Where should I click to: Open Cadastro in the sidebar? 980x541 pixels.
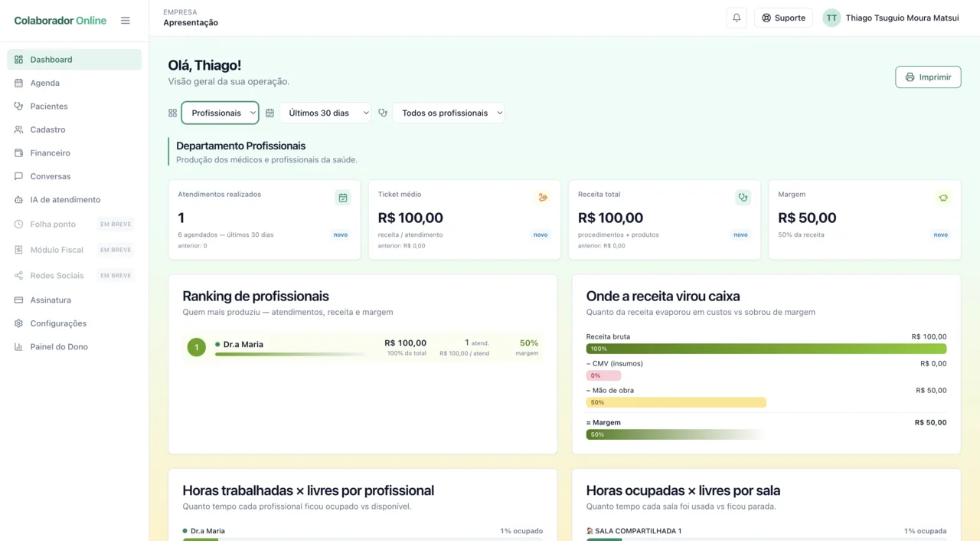pyautogui.click(x=74, y=130)
